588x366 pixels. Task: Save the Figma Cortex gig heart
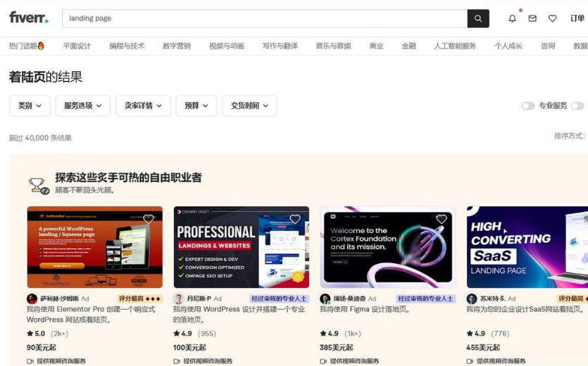click(x=442, y=219)
